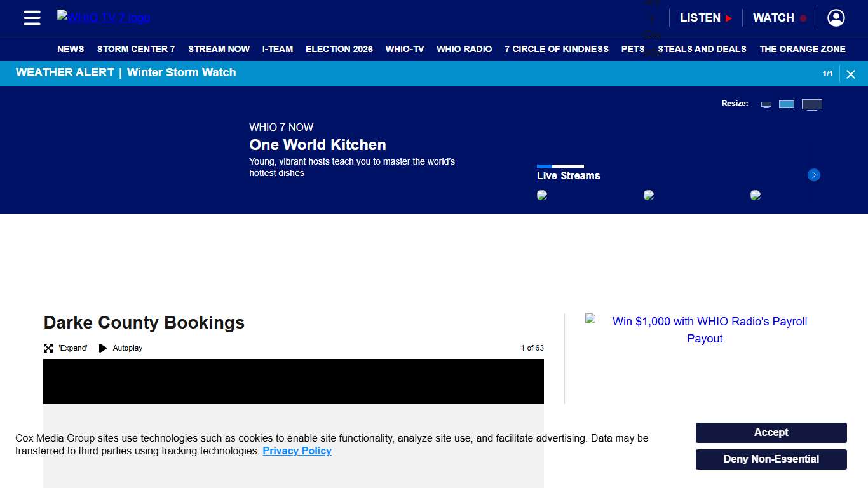Click the WHIO TV 7 logo
The image size is (868, 488).
104,17
